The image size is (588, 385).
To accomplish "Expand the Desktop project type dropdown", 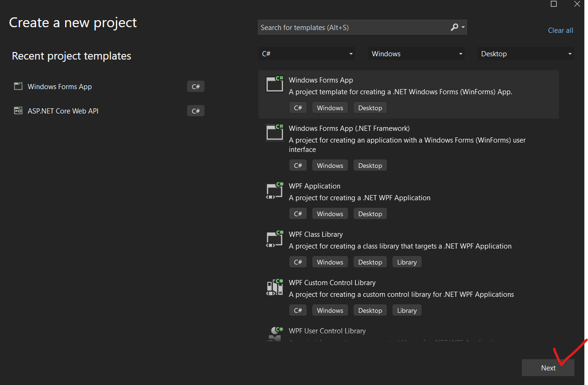I will (x=526, y=54).
